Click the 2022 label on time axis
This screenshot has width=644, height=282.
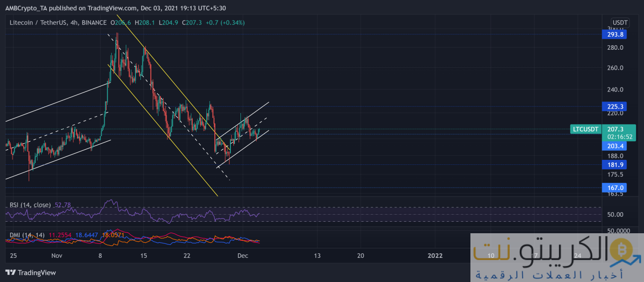tap(435, 255)
